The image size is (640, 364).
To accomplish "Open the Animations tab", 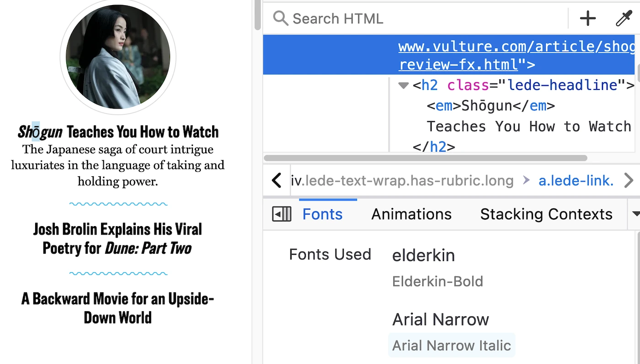I will 411,214.
